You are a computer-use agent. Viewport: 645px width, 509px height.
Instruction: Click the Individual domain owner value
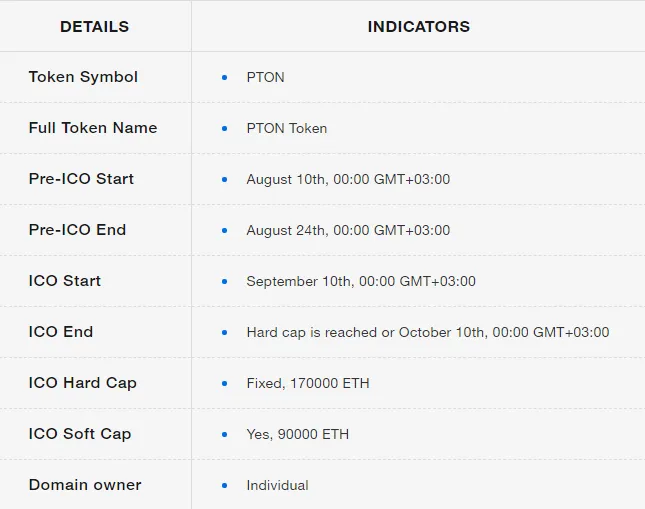(x=277, y=486)
